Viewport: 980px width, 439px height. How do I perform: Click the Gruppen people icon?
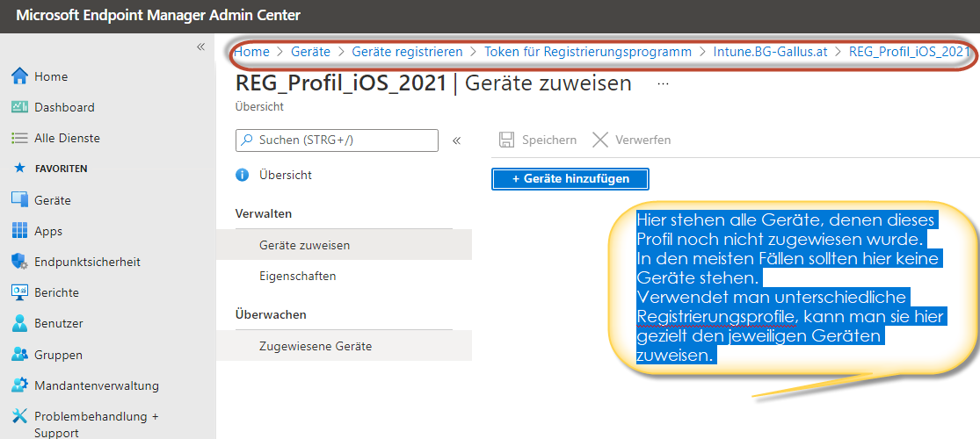tap(20, 355)
